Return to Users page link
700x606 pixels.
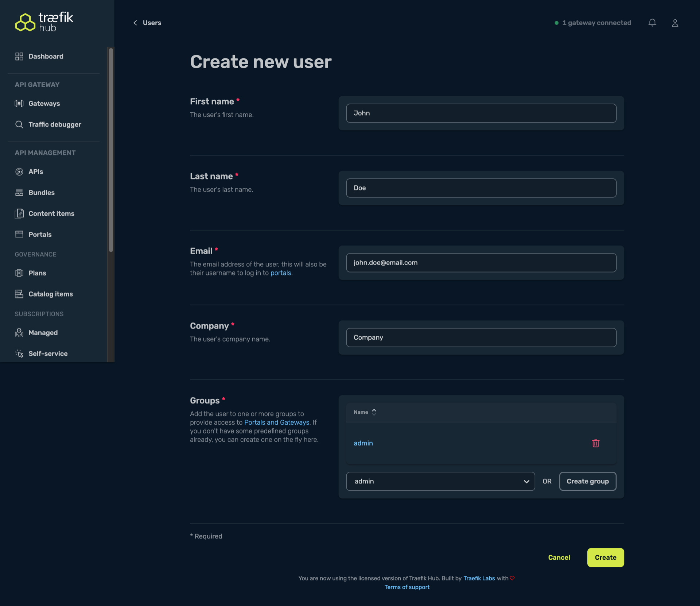click(x=152, y=23)
